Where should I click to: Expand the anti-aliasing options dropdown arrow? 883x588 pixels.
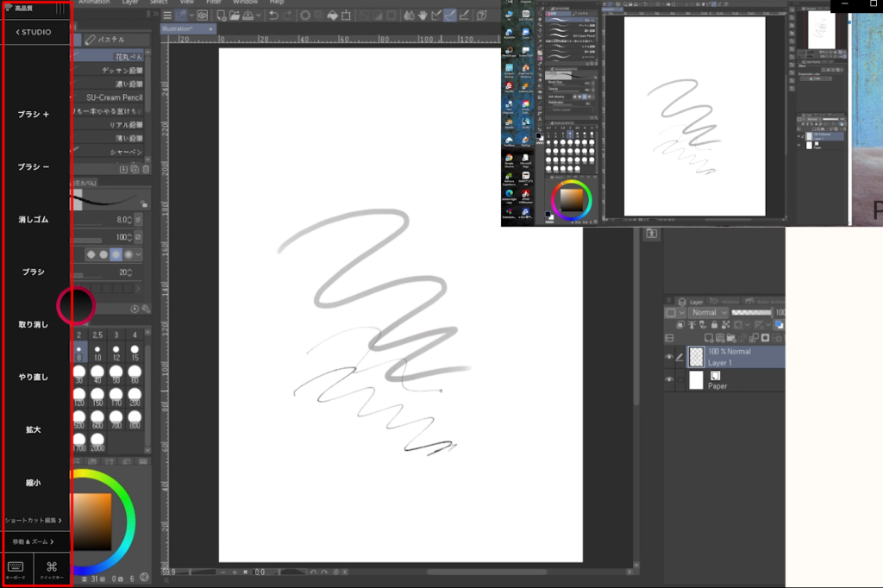139,254
